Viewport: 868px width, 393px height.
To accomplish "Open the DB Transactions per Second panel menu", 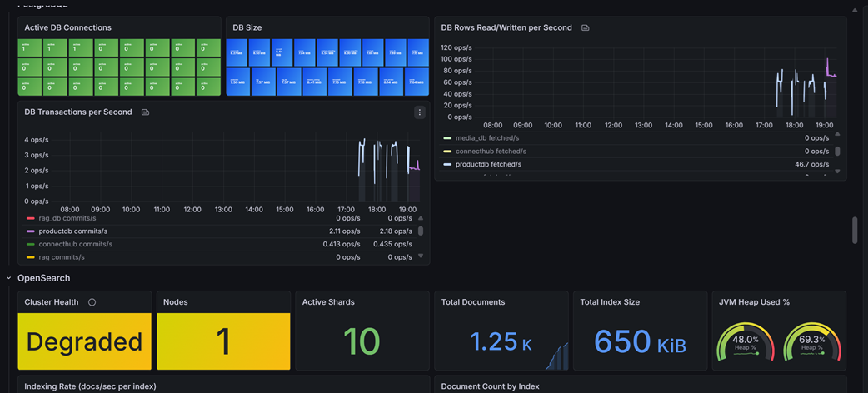I will click(420, 112).
